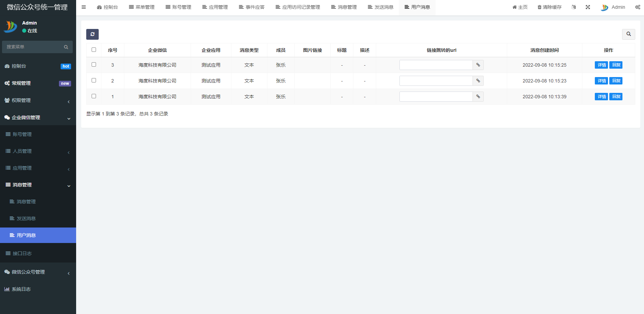This screenshot has width=644, height=314.
Task: Expand the 权限管理 sidebar menu
Action: point(38,100)
